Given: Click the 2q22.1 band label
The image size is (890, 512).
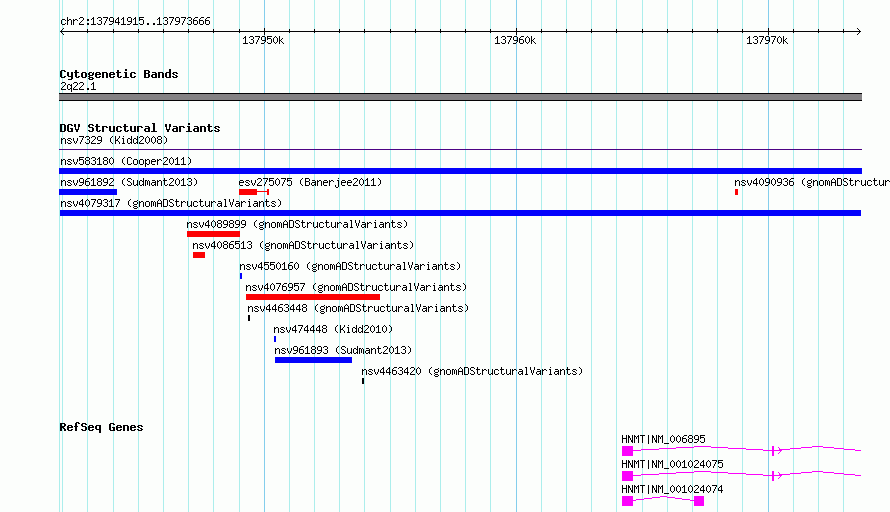Looking at the screenshot, I should click(x=78, y=86).
